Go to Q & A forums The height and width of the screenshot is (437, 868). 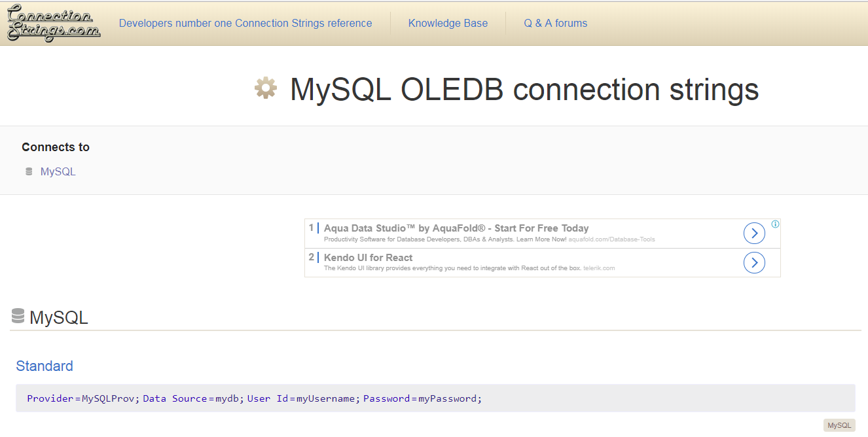[x=556, y=24]
